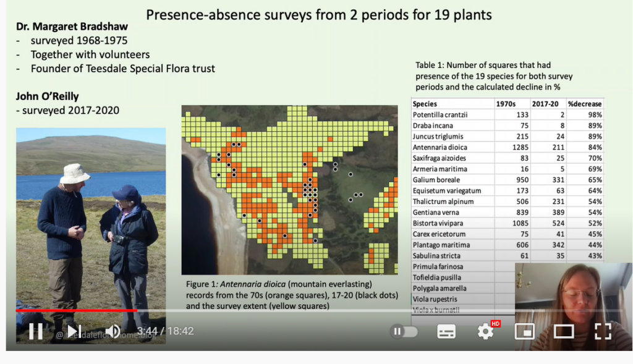
Task: Click the %decrease column header
Action: [584, 104]
